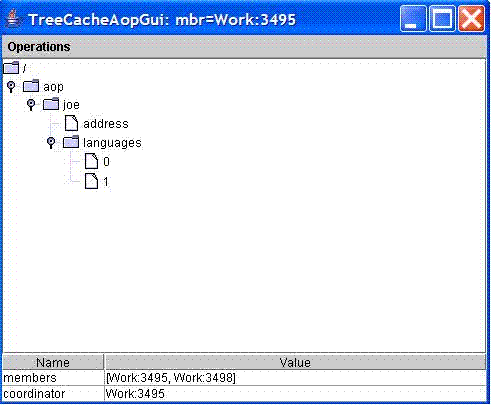
Task: Open the Operations menu
Action: (39, 47)
